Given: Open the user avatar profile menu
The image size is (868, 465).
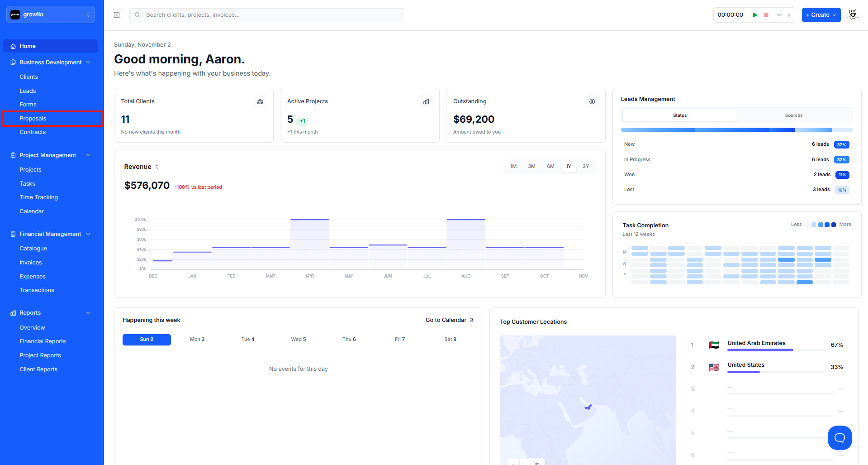Looking at the screenshot, I should pyautogui.click(x=852, y=15).
